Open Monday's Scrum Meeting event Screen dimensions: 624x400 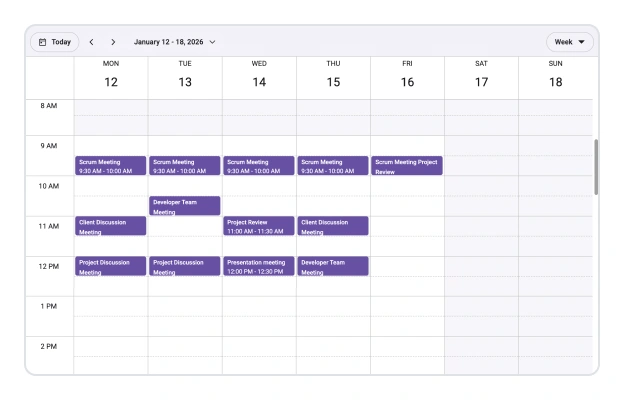111,166
